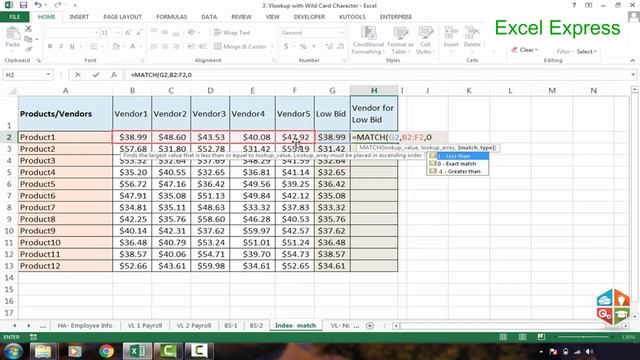This screenshot has width=640, height=360.
Task: Click the Decrease Indent icon
Action: tap(191, 47)
